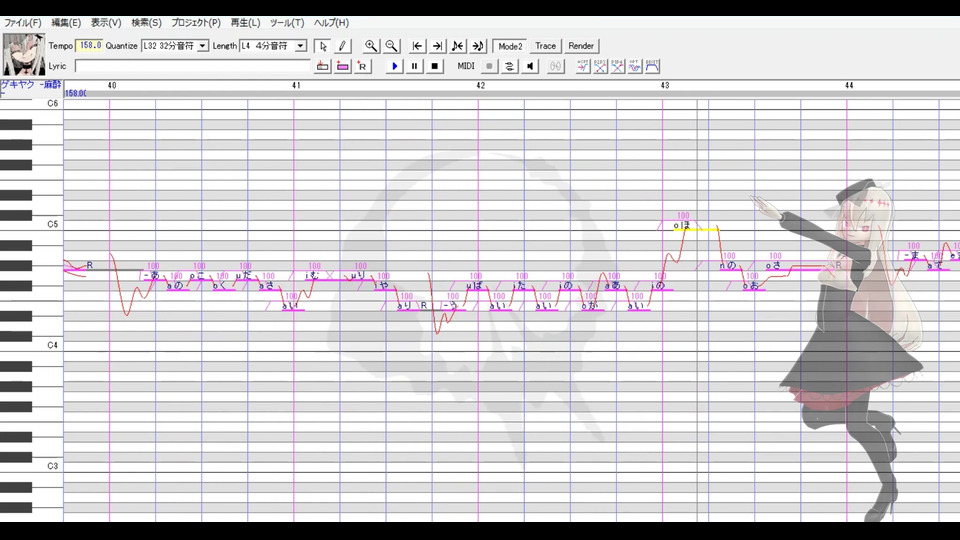Viewport: 960px width, 540px height.
Task: Click the Trace button
Action: 546,46
